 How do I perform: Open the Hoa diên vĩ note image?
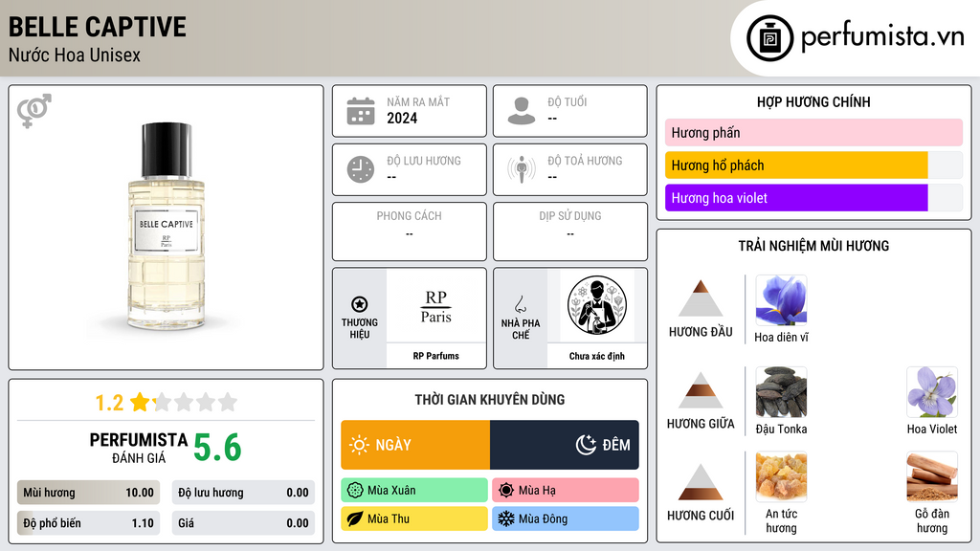781,300
